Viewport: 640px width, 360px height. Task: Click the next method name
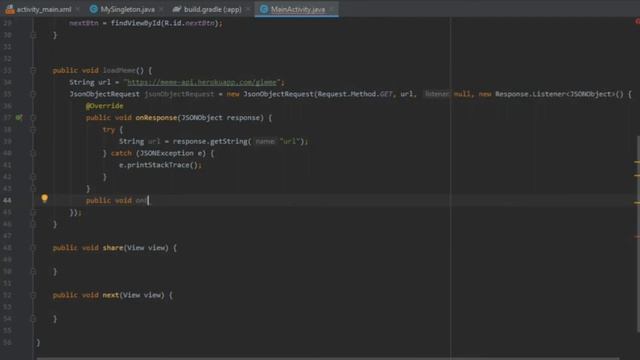point(111,295)
